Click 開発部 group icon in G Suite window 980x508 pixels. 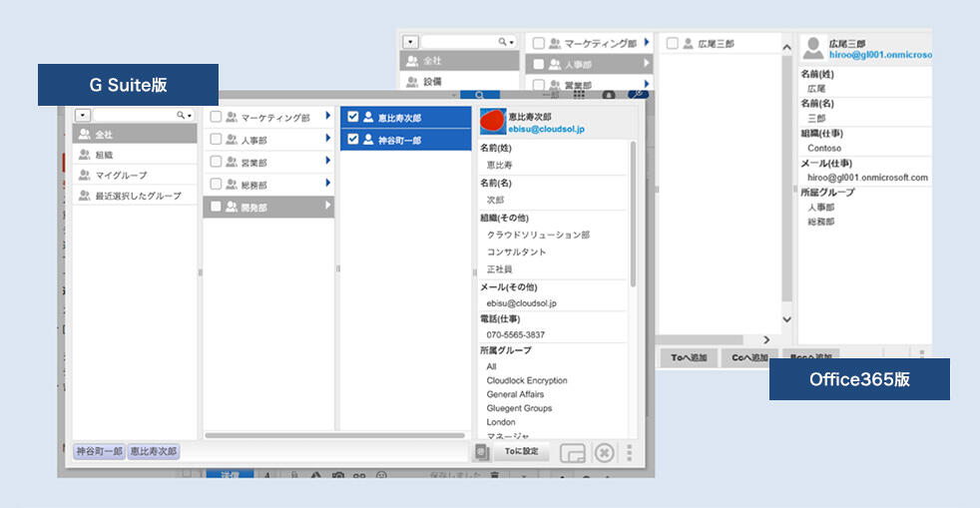(x=232, y=207)
